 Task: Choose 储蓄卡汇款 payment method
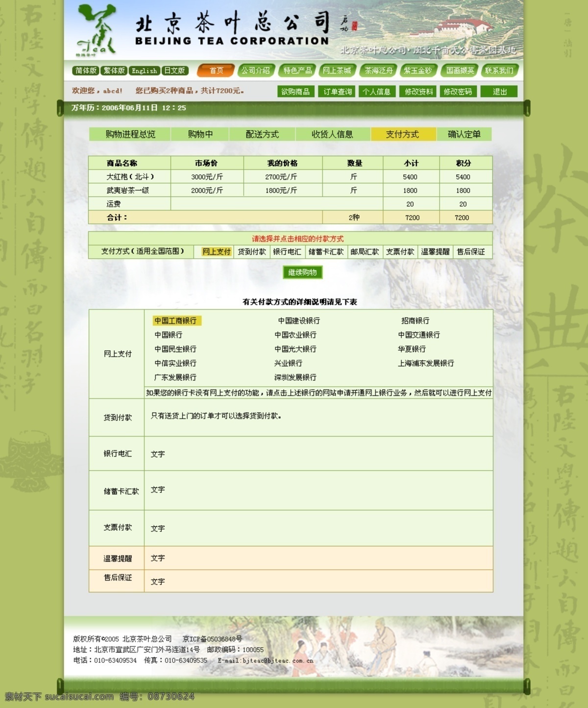(326, 251)
